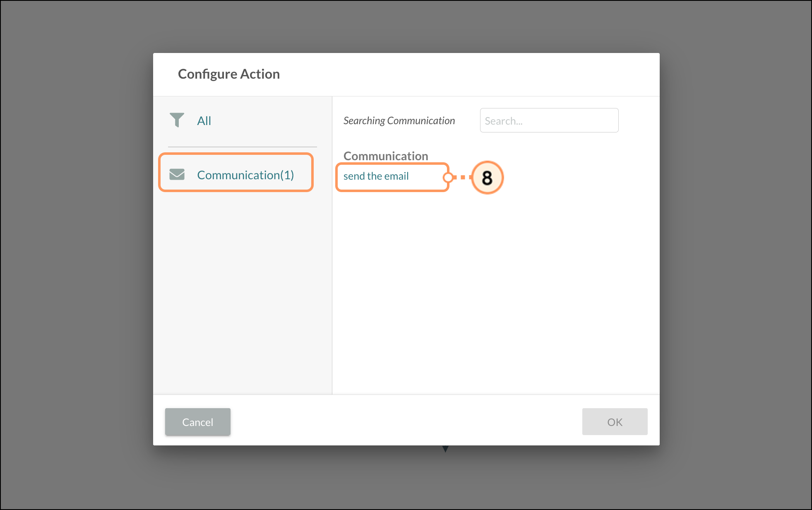Click the callout connector circle beside email action
This screenshot has height=510, width=812.
[448, 178]
